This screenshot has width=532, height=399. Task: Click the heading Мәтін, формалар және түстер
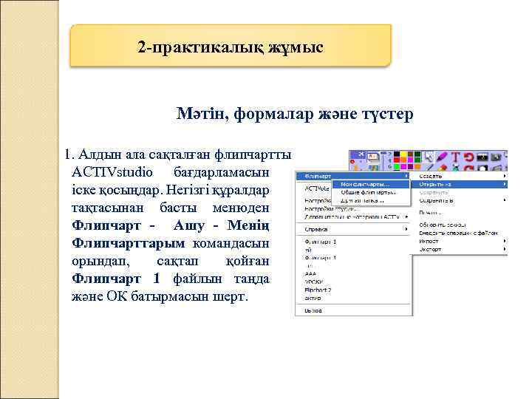[295, 114]
